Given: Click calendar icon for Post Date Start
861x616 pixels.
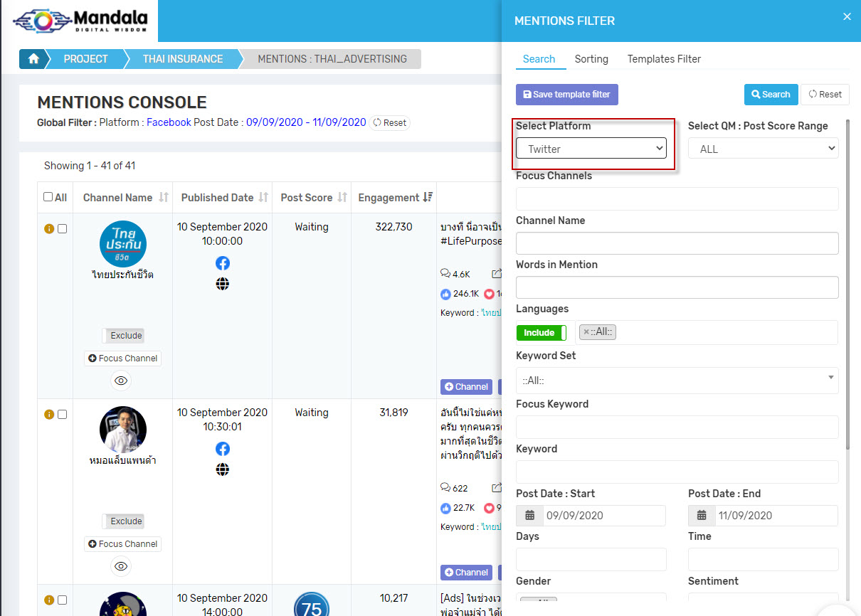Looking at the screenshot, I should click(529, 516).
